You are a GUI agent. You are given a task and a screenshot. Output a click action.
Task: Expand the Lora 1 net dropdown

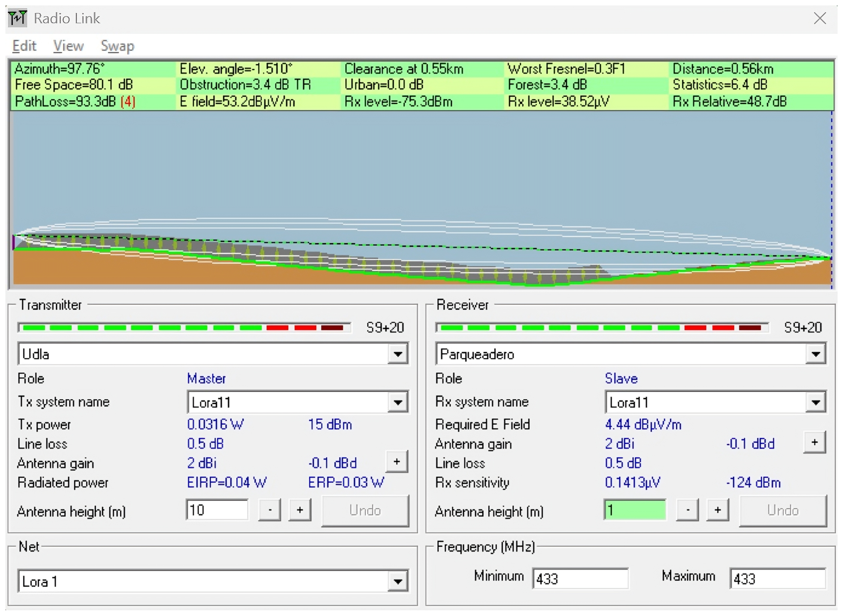click(x=398, y=580)
